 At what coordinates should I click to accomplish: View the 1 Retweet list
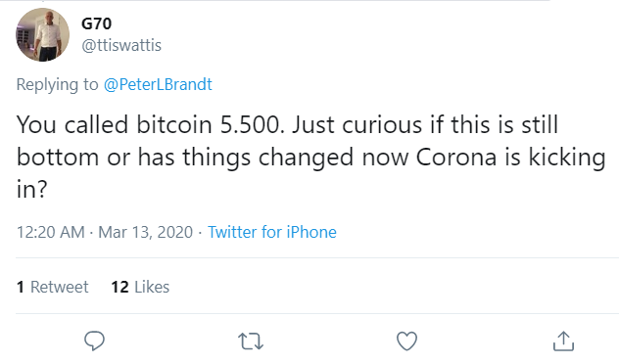point(53,287)
